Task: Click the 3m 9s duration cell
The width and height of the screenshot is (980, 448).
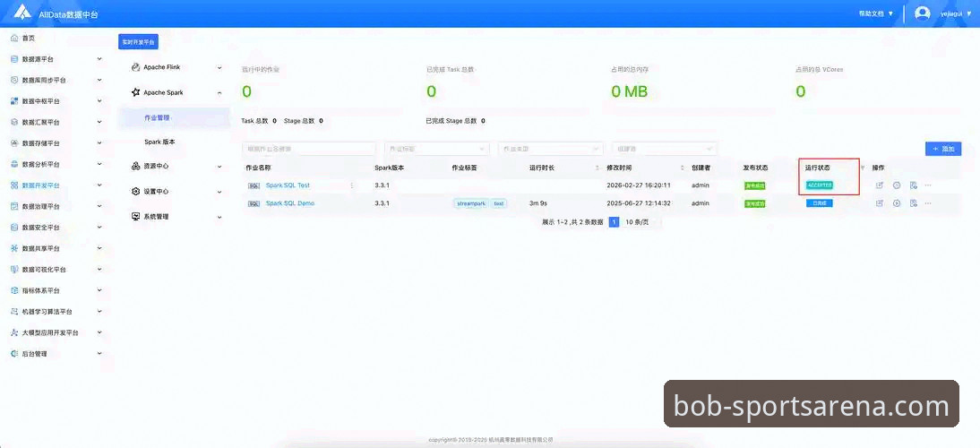Action: pyautogui.click(x=538, y=203)
